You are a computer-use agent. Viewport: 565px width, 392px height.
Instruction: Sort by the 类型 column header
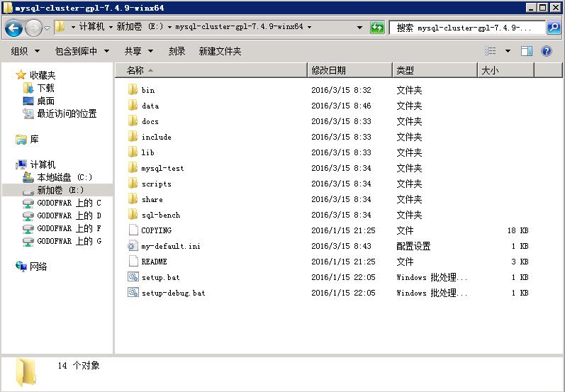(x=435, y=70)
